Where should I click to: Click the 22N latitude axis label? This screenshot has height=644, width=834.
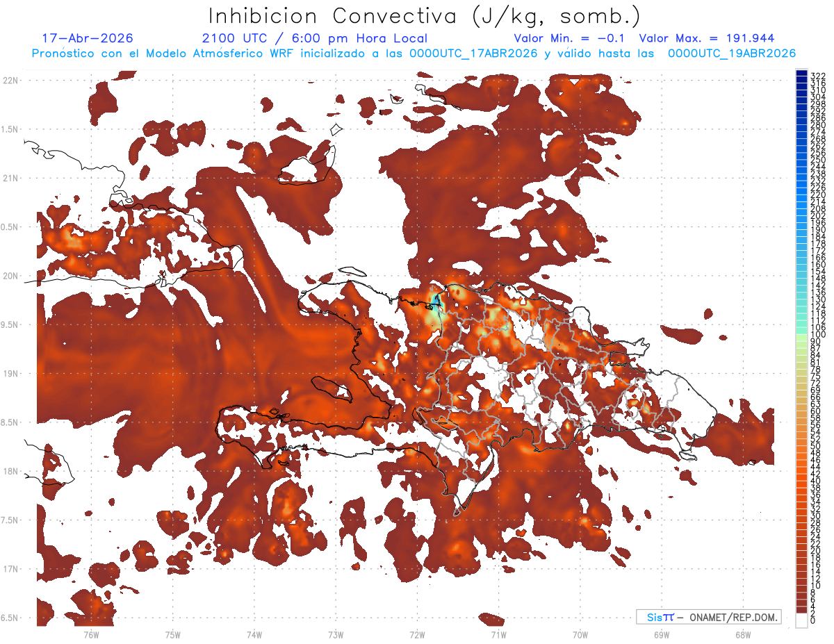coord(10,81)
